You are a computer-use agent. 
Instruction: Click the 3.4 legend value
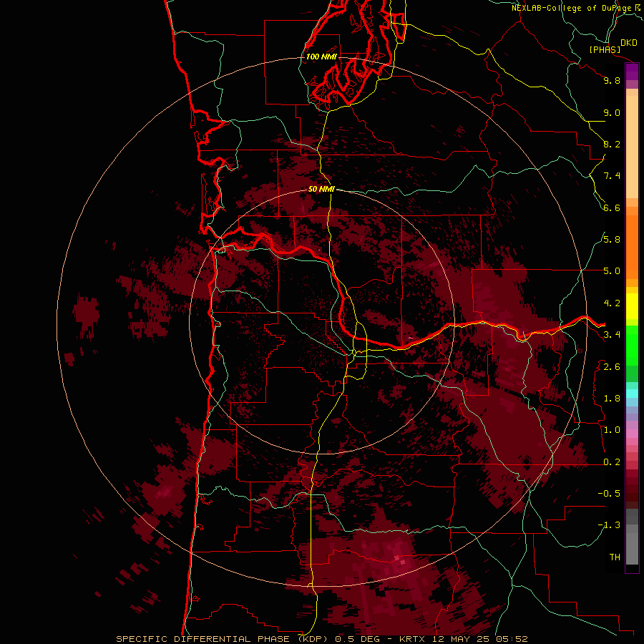tap(612, 335)
